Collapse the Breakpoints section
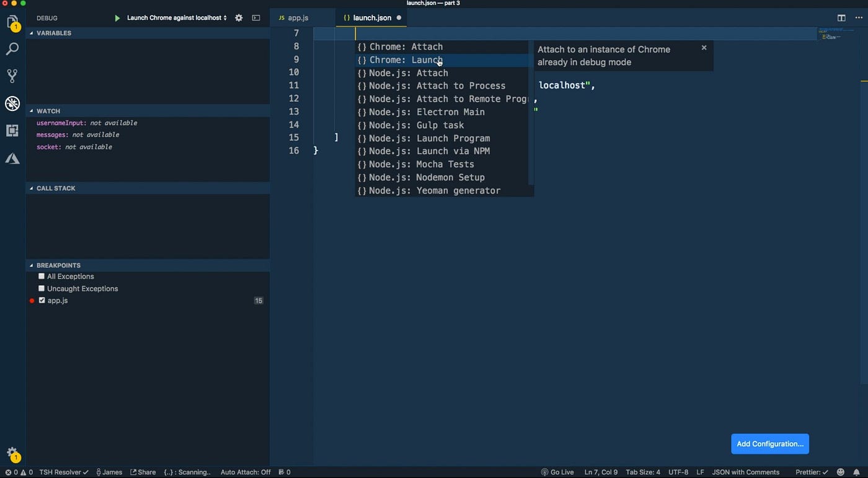Viewport: 868px width, 478px height. (148, 265)
